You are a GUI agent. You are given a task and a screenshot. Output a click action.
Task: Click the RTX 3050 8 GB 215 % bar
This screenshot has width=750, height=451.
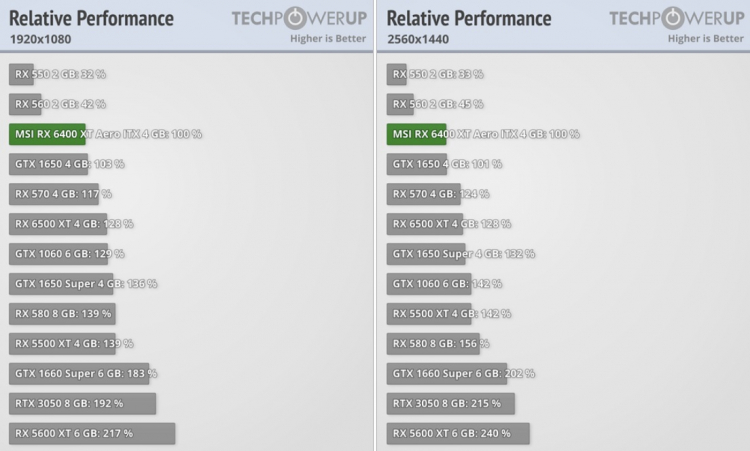coord(451,403)
